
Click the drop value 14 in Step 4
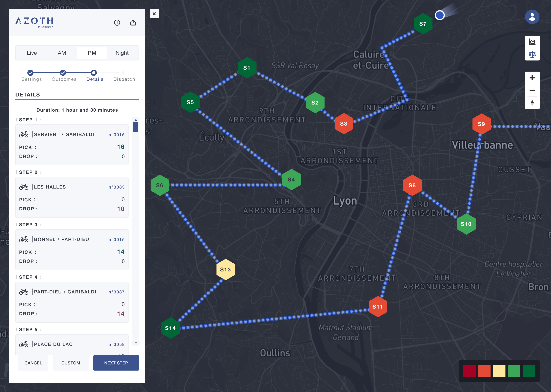121,314
